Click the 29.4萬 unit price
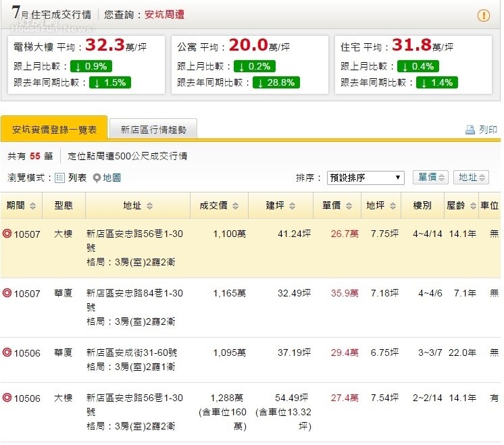The width and height of the screenshot is (504, 445). tap(345, 352)
